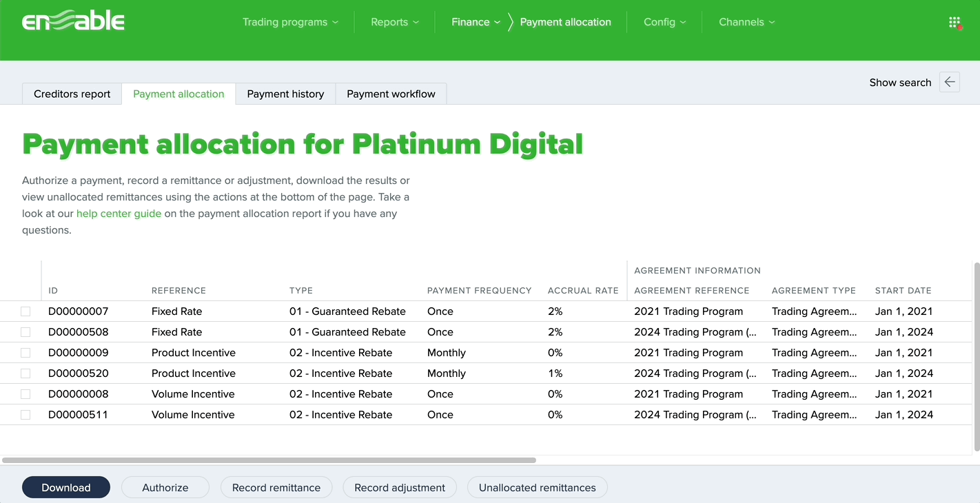Expand the Reports menu

click(395, 22)
